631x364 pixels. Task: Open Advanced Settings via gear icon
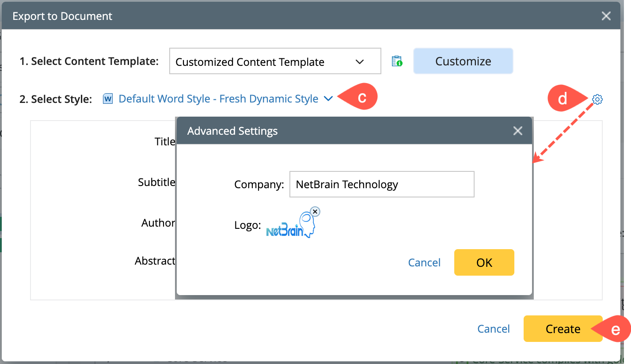click(597, 99)
